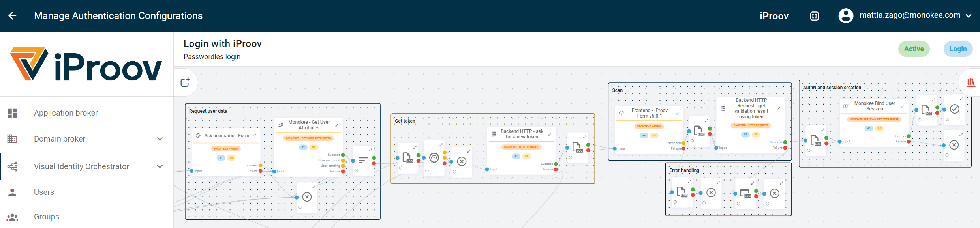Collapse the Monokee Bind User Session node
The image size is (980, 228).
click(903, 106)
